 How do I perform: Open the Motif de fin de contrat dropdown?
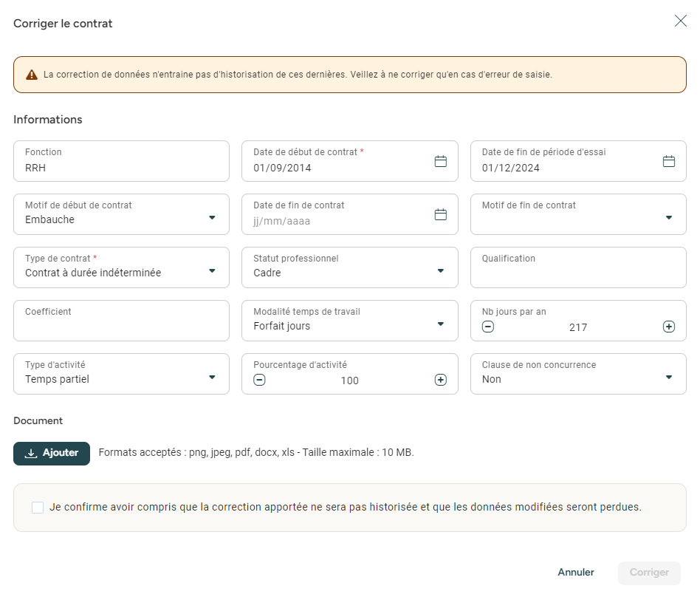668,218
